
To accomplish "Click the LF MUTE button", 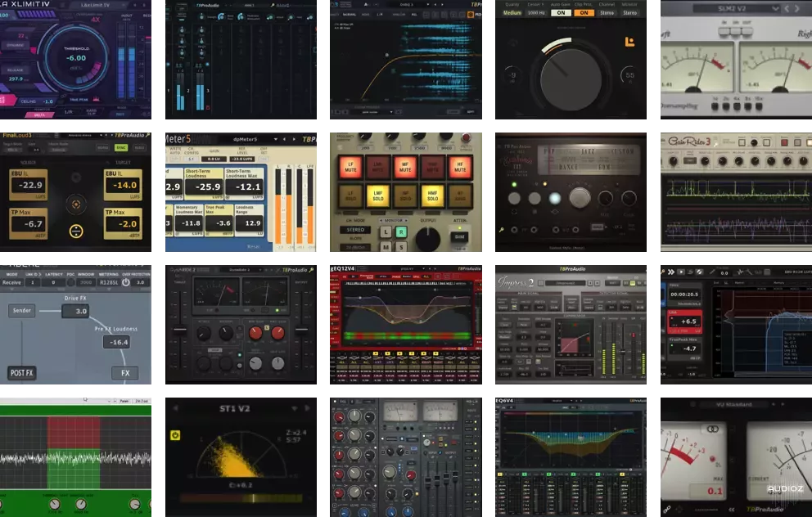I will (x=350, y=167).
